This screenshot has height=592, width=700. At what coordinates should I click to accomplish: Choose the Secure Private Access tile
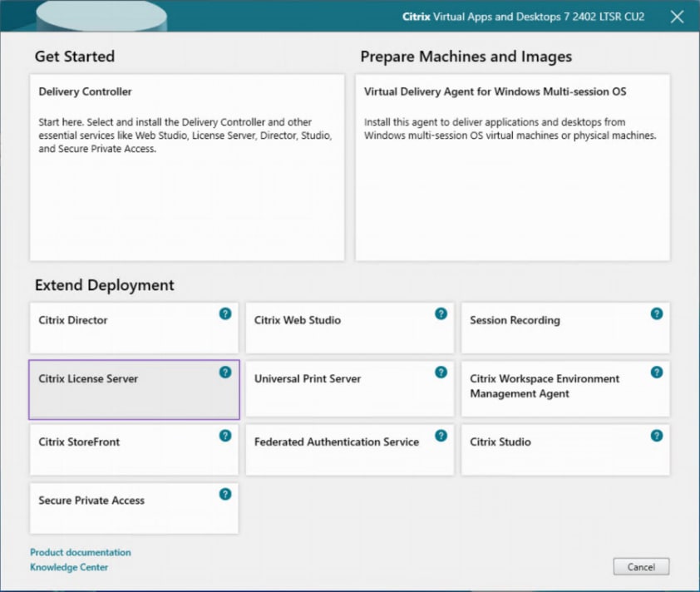[x=134, y=509]
